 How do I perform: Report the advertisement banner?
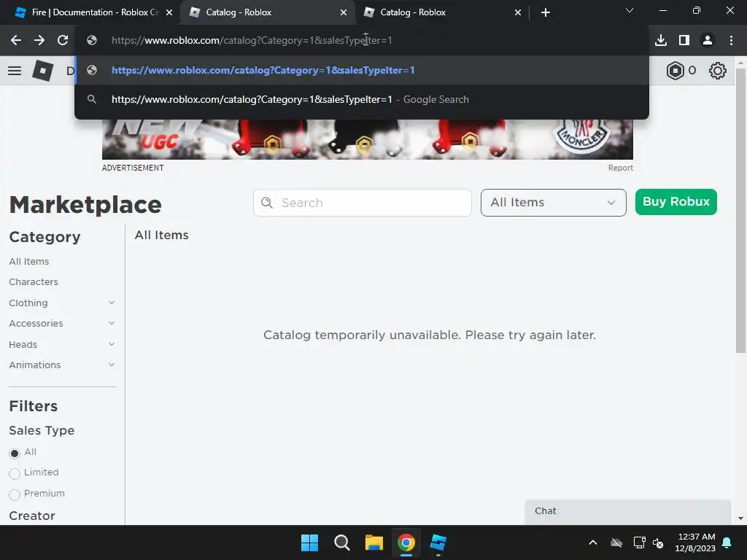620,168
